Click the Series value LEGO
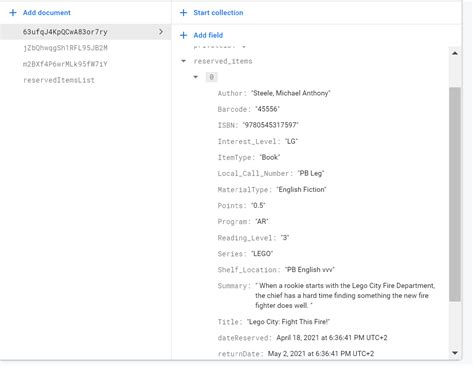The image size is (474, 366). (x=262, y=254)
